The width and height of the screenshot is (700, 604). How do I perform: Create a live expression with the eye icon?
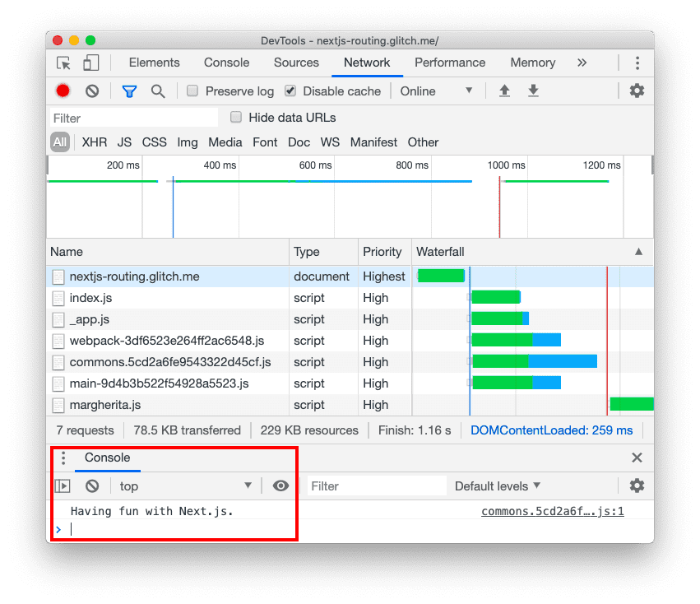(280, 486)
